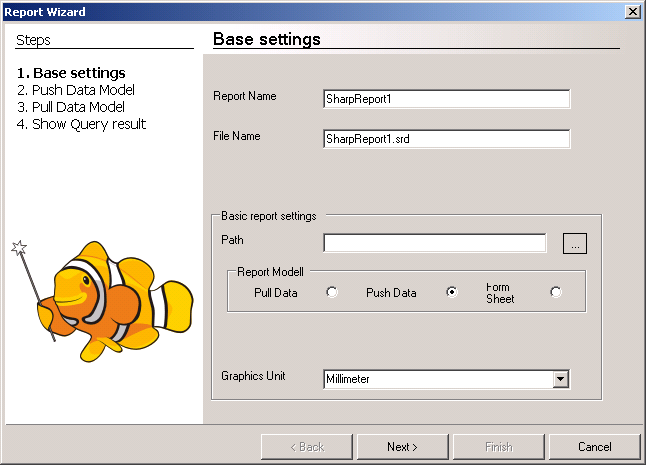Open the Path browse button with ellipsis

[575, 243]
